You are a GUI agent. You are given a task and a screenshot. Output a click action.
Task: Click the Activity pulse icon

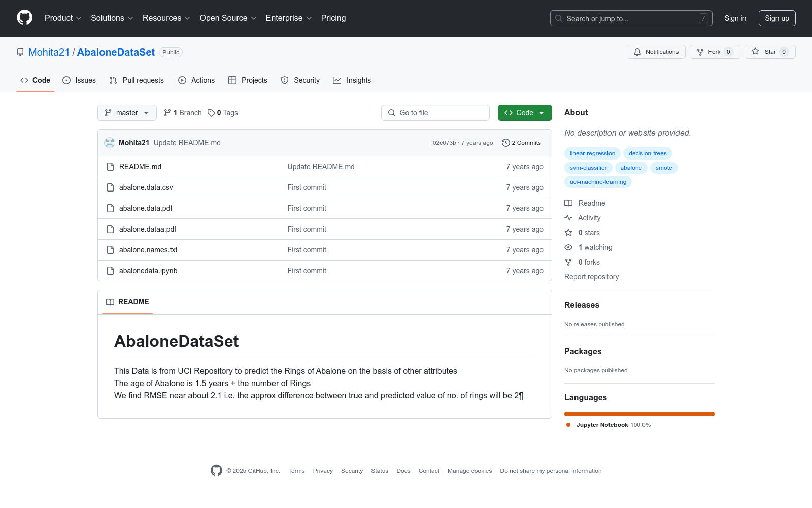click(568, 218)
